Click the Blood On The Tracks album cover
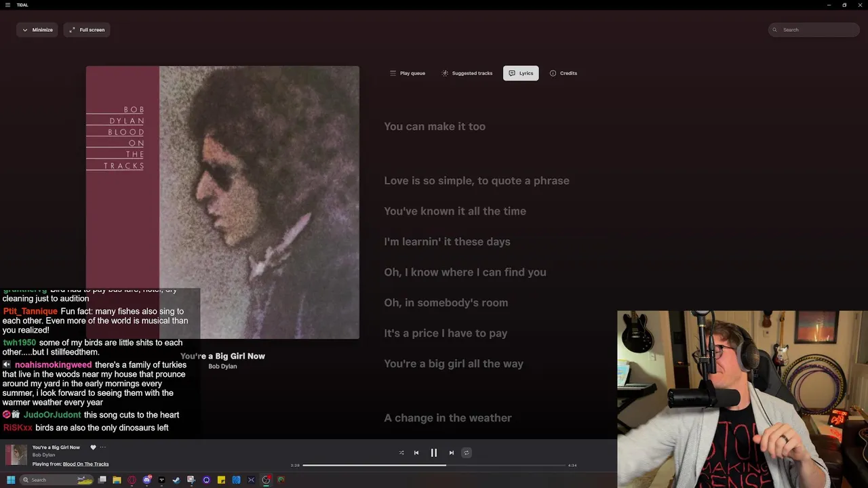The image size is (868, 488). point(222,202)
